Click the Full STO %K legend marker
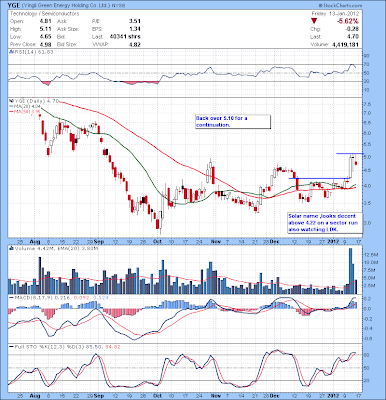 (11, 347)
